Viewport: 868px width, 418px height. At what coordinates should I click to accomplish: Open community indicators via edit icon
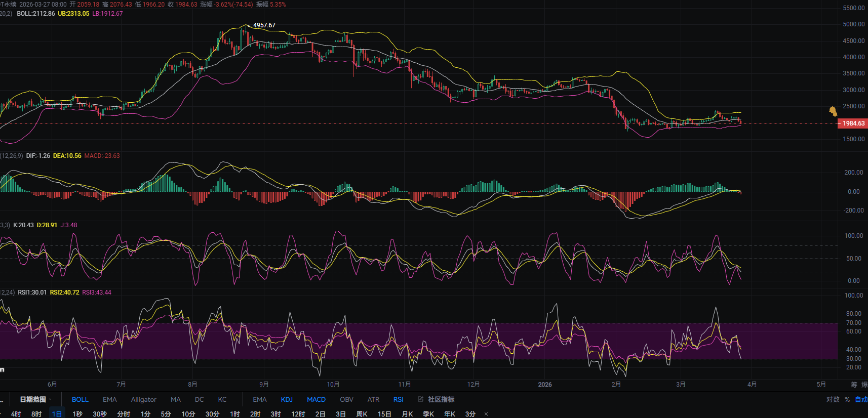tap(420, 399)
